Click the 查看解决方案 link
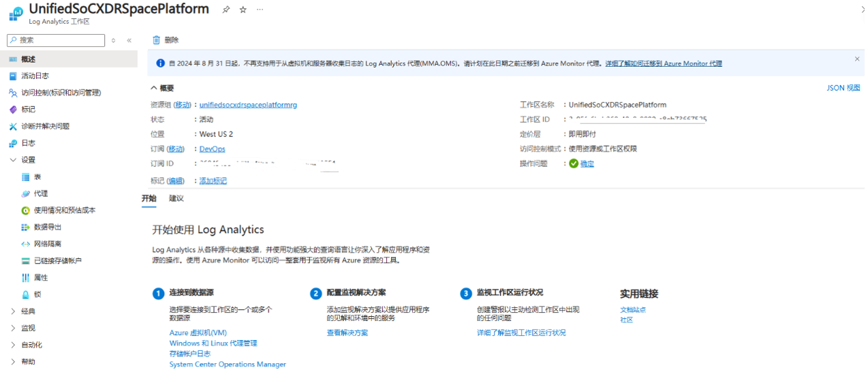The image size is (868, 387). click(347, 332)
